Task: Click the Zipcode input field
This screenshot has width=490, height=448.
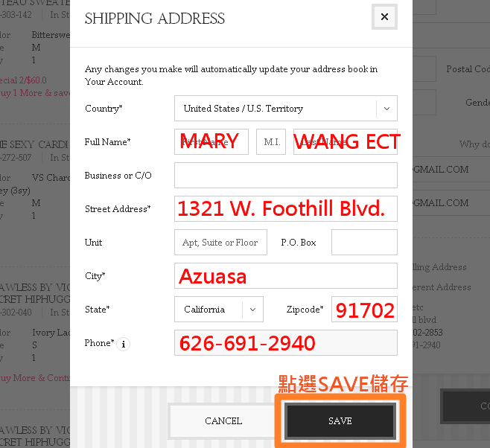Action: click(364, 309)
